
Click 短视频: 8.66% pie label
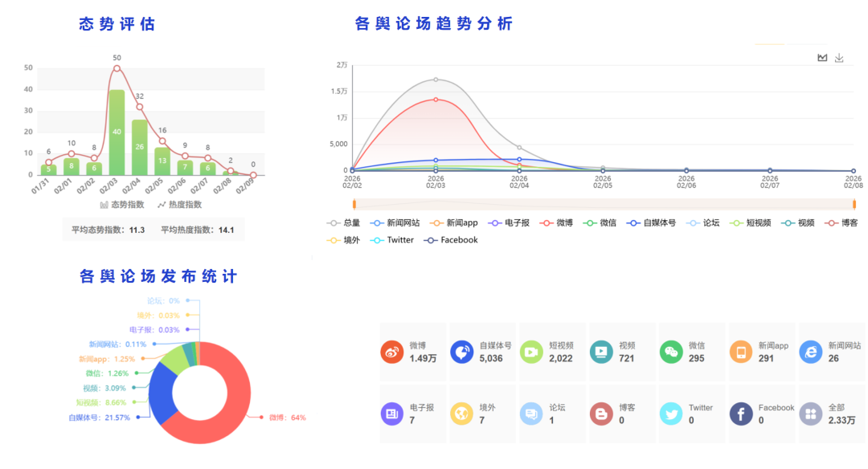[101, 402]
